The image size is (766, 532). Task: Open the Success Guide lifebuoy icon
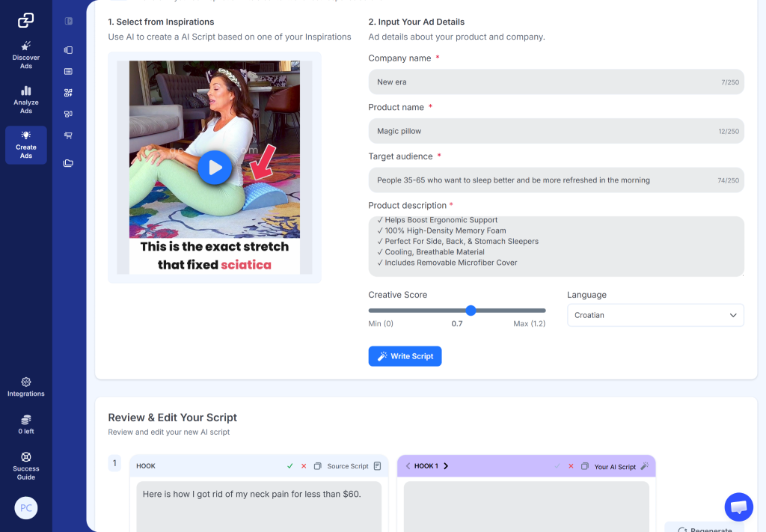click(26, 456)
